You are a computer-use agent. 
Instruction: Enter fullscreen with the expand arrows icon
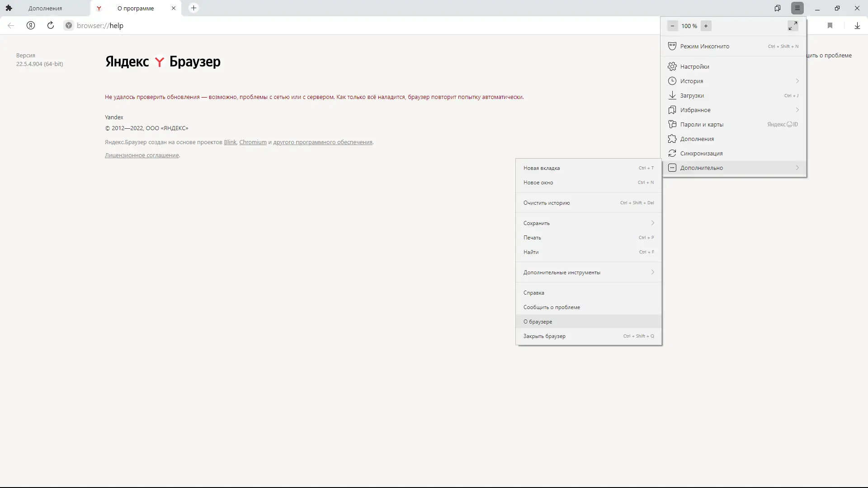pyautogui.click(x=793, y=26)
